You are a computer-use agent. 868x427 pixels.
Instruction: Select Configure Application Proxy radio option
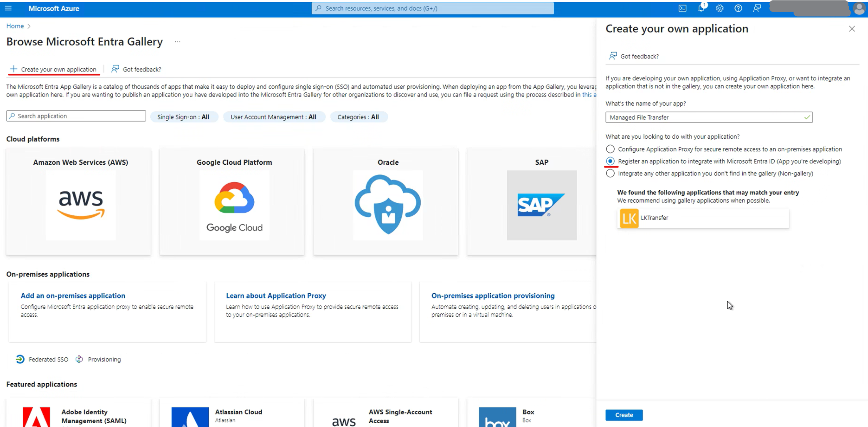click(x=610, y=149)
